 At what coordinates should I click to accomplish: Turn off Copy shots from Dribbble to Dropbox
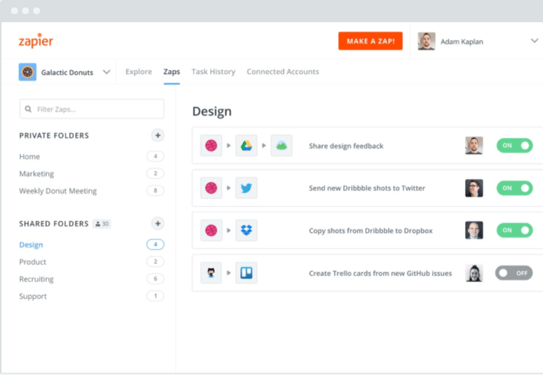[x=514, y=230]
